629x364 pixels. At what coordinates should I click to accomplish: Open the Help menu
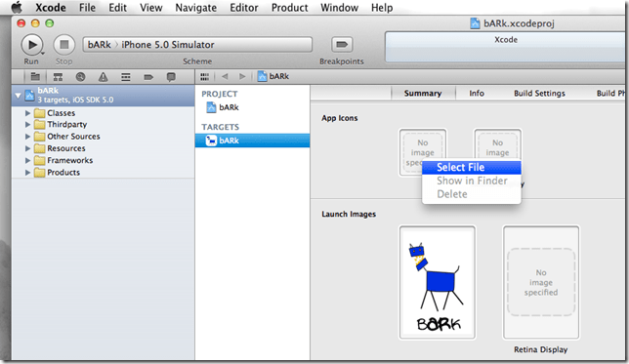click(382, 7)
